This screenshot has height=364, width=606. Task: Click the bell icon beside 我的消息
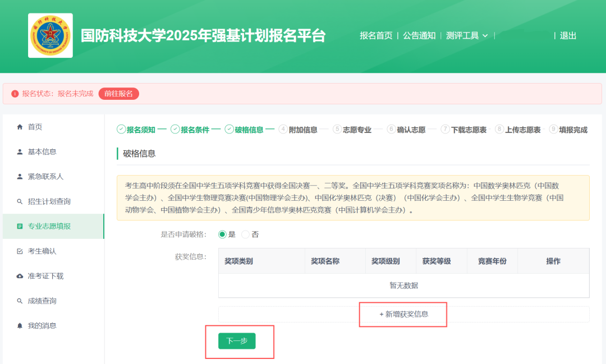click(20, 326)
